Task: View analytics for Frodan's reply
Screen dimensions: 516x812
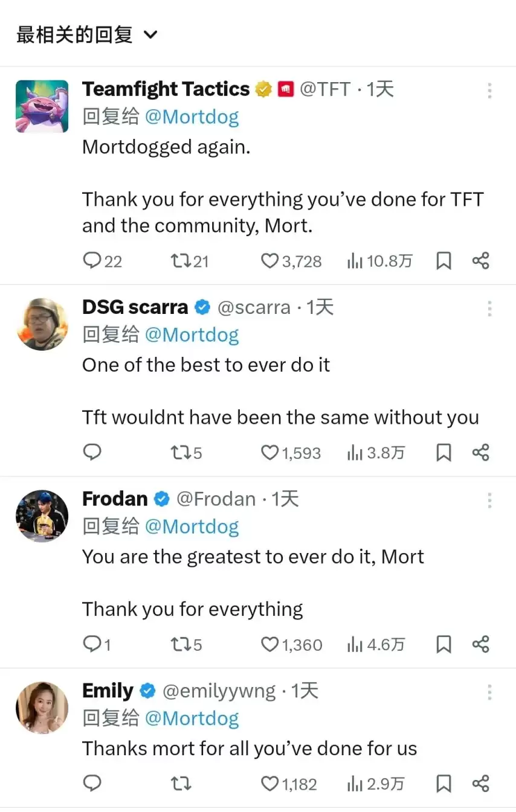Action: tap(376, 645)
